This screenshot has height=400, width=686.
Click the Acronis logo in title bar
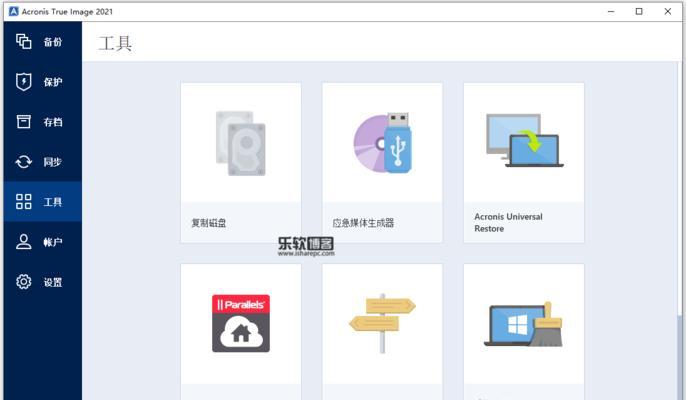point(14,11)
